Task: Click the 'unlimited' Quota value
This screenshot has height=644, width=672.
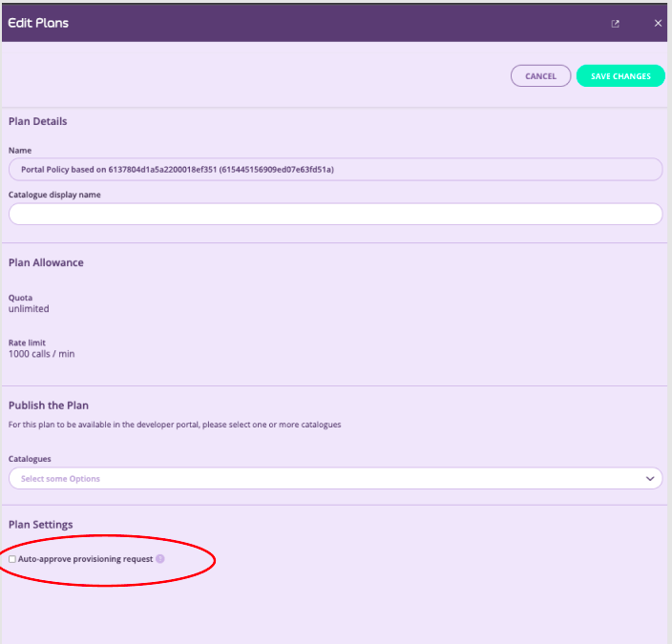Action: click(29, 309)
